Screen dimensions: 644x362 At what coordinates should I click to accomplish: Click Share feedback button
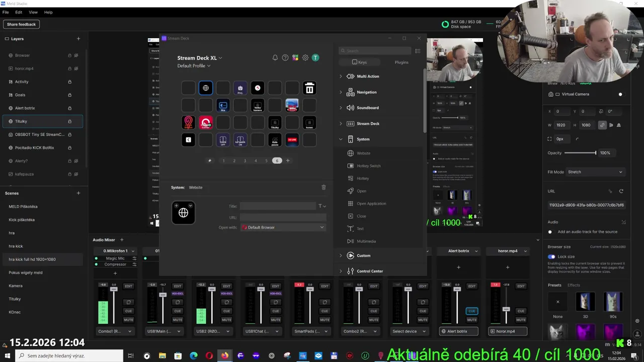pyautogui.click(x=21, y=24)
